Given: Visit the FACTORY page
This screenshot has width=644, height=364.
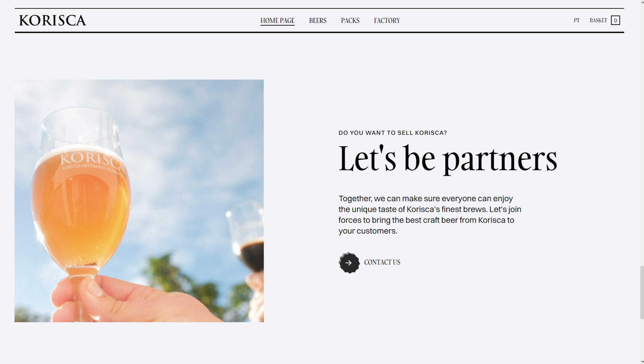Looking at the screenshot, I should click(x=387, y=21).
